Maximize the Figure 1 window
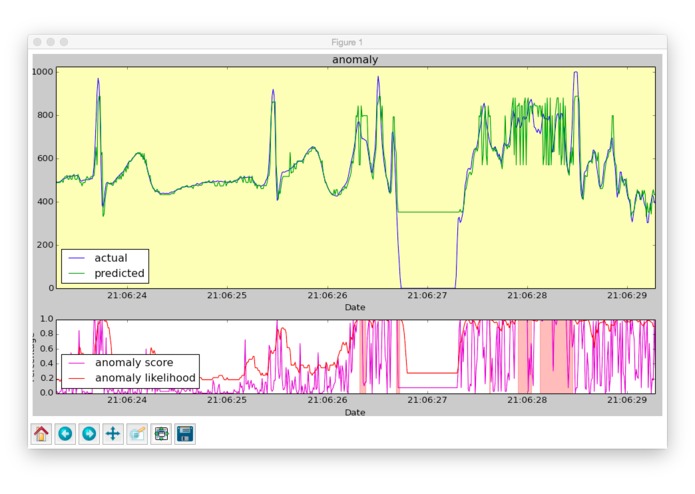Viewport: 695px width, 494px height. 64,42
